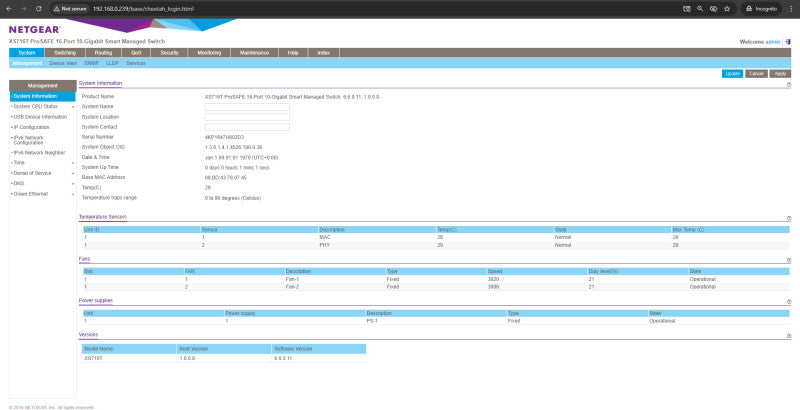Click the Cancel button
The height and width of the screenshot is (410, 800).
[756, 74]
